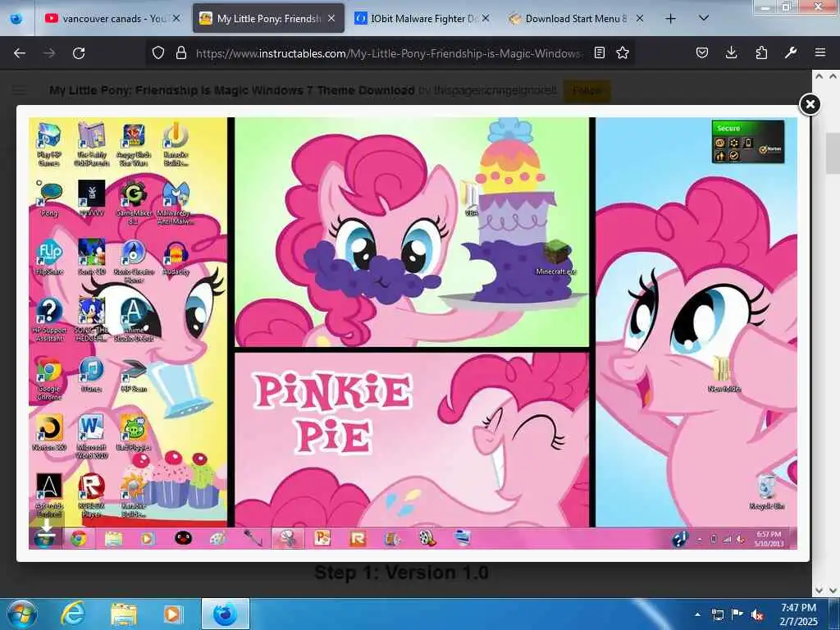Open a new tab with the plus button
Screen dimensions: 840x630
pos(670,19)
